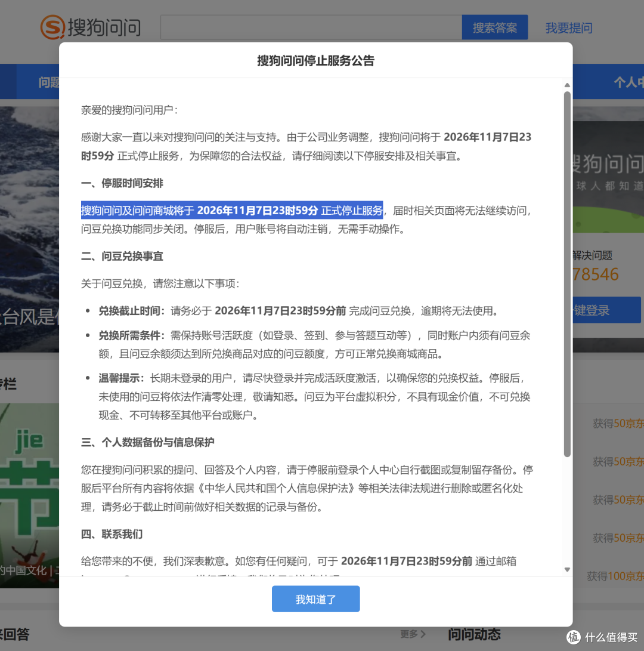Click the 获得100京东 reward entry
This screenshot has width=644, height=651.
(615, 576)
